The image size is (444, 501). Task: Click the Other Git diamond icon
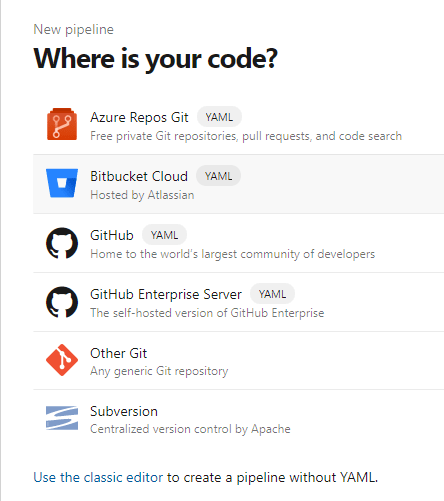pyautogui.click(x=62, y=360)
